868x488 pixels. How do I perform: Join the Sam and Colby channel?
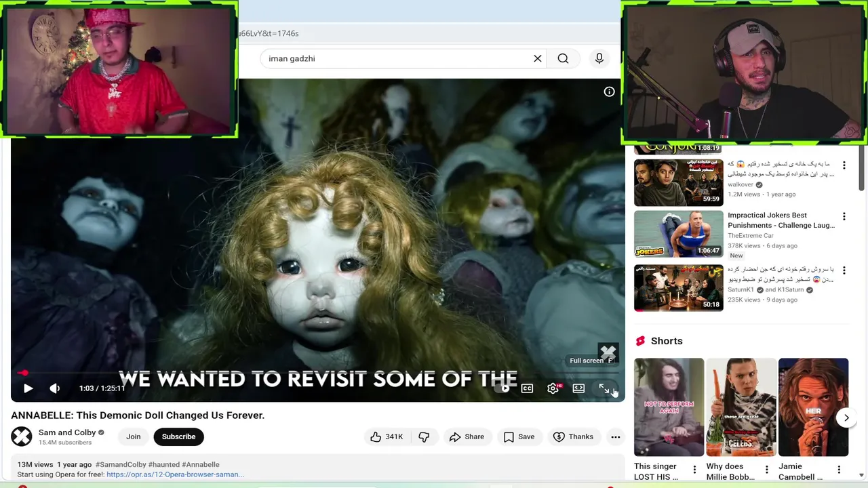[x=133, y=436]
